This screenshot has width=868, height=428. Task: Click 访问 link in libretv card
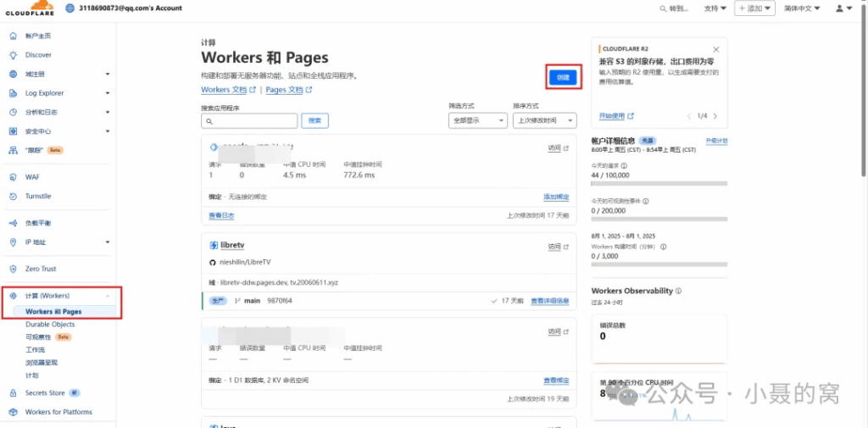558,247
